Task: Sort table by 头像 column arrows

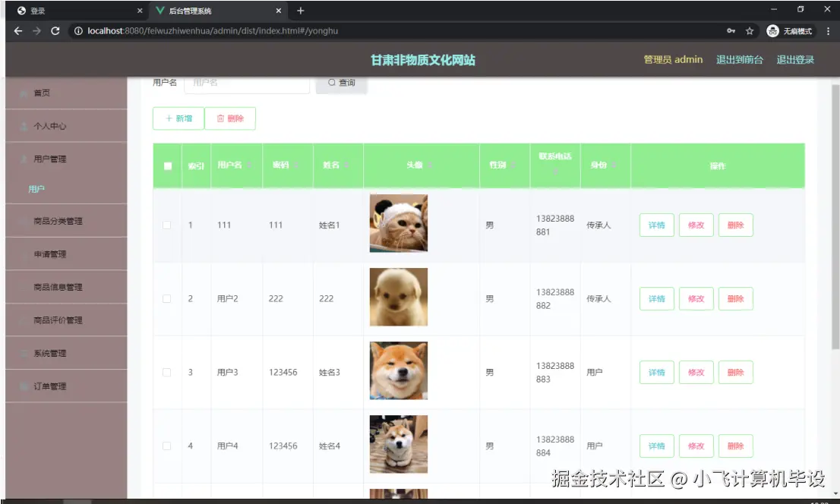Action: [x=430, y=165]
